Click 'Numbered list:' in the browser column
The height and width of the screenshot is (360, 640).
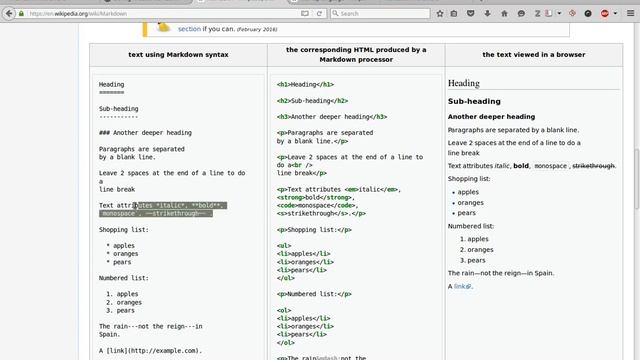coord(471,226)
